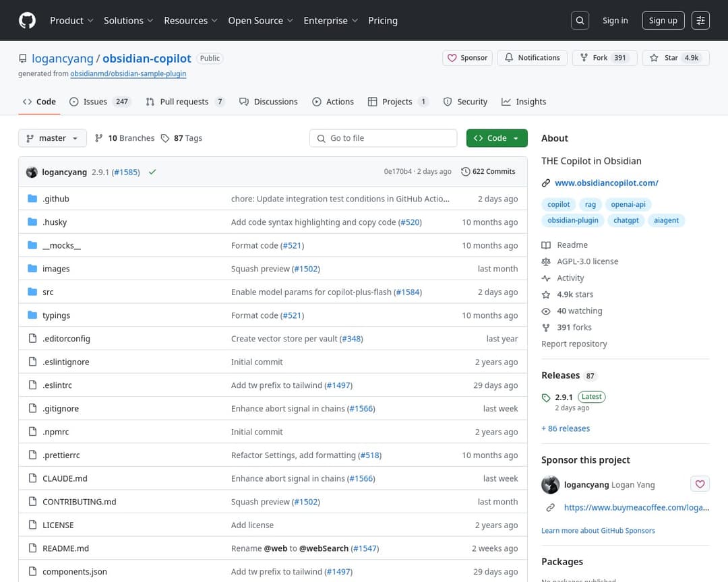The height and width of the screenshot is (582, 728).
Task: Open the .github folder
Action: 56,199
